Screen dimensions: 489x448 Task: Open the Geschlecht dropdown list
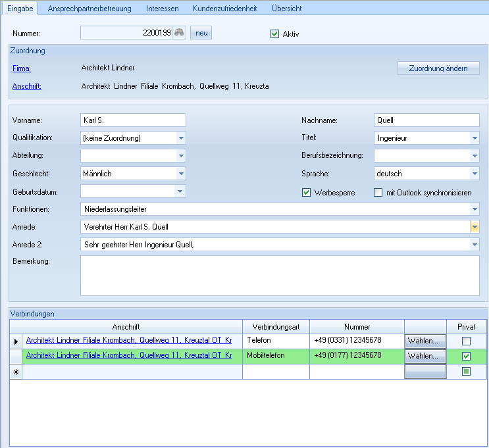coord(181,174)
